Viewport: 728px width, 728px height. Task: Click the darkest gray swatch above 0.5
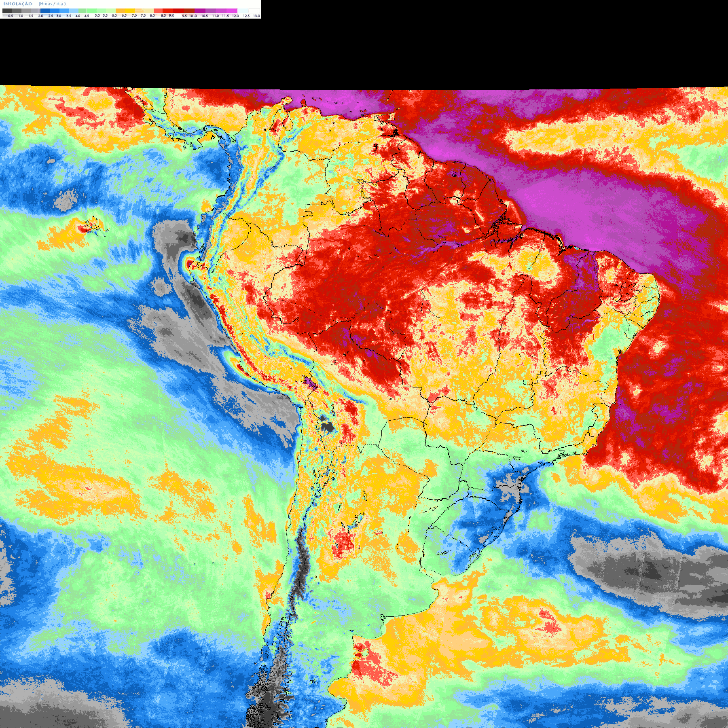point(7,11)
